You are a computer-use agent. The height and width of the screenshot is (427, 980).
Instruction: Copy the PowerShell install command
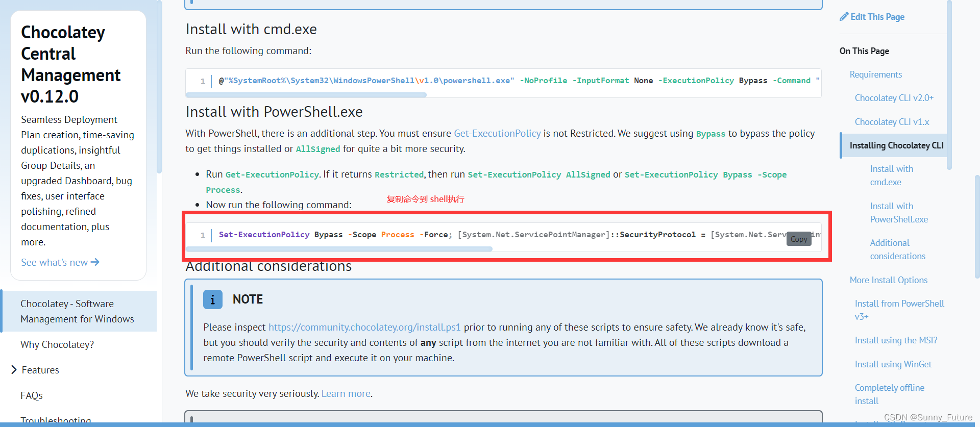(x=799, y=239)
